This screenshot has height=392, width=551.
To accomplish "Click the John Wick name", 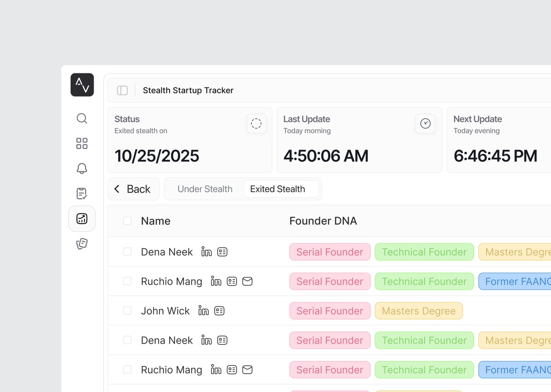I will pos(165,311).
